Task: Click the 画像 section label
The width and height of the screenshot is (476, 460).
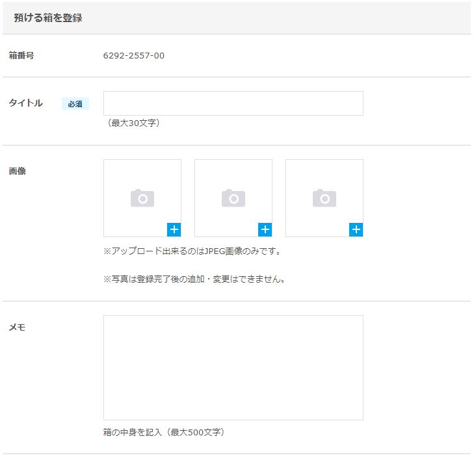Action: (x=18, y=172)
